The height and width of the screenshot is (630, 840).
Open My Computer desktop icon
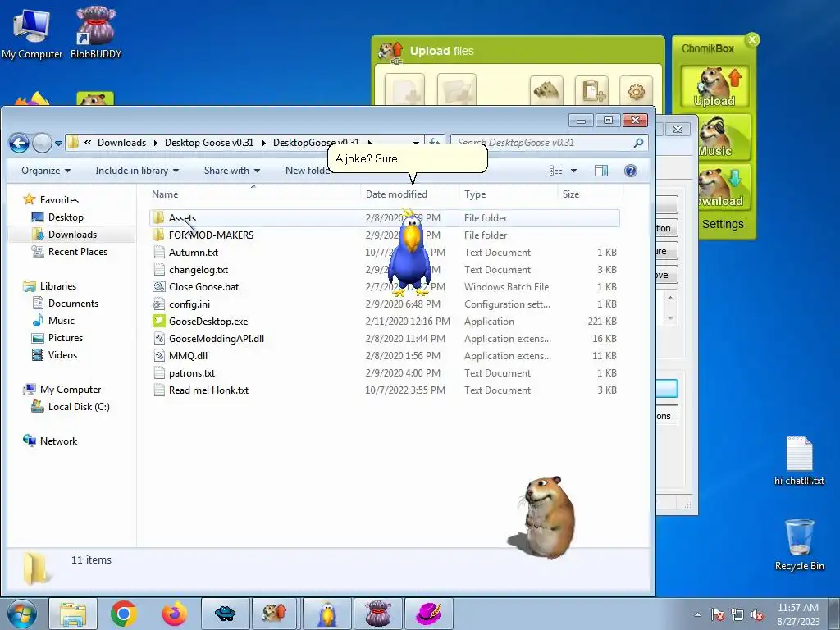(32, 33)
